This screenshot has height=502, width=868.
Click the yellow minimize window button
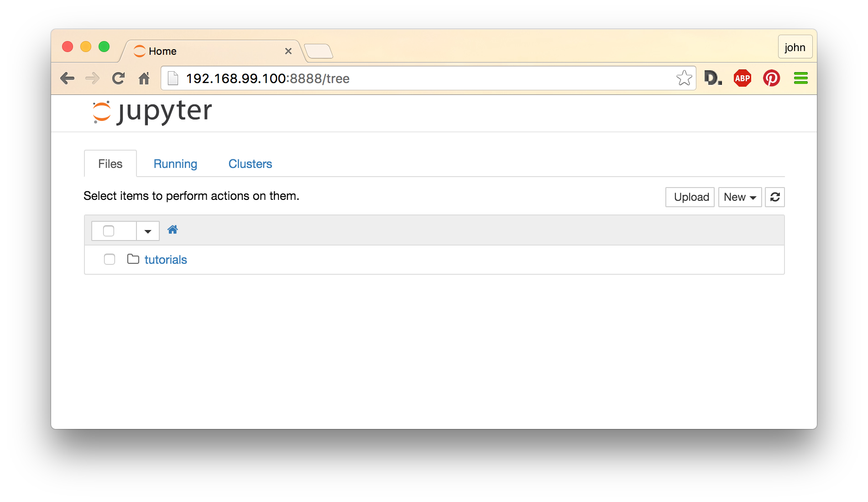click(86, 47)
